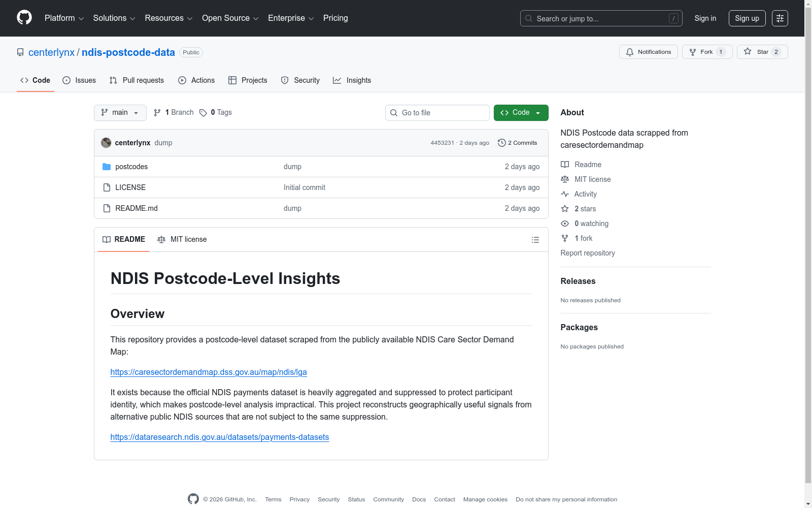Open footer Status link
Viewport: 812px width, 508px height.
tap(356, 499)
